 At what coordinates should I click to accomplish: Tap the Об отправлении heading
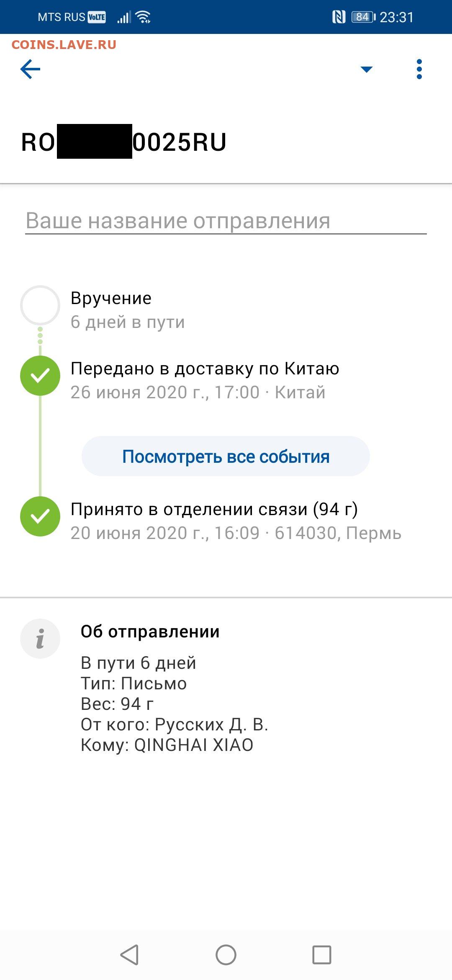tap(150, 632)
